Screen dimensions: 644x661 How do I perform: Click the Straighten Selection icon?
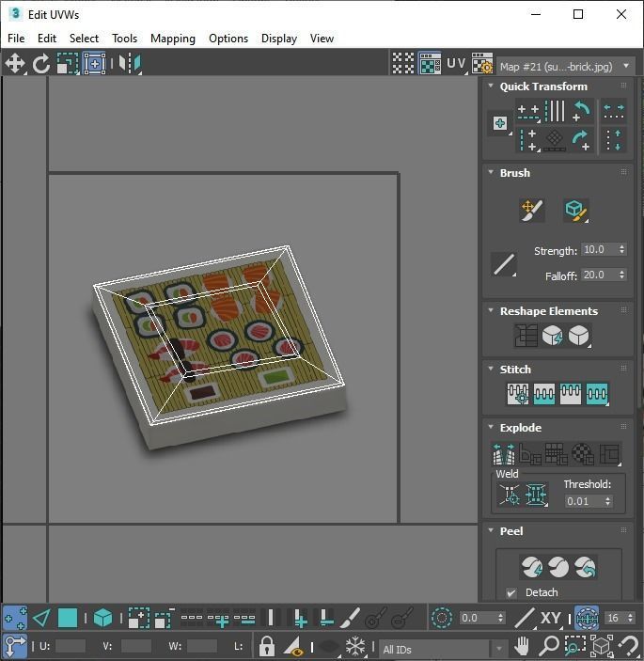pos(526,336)
